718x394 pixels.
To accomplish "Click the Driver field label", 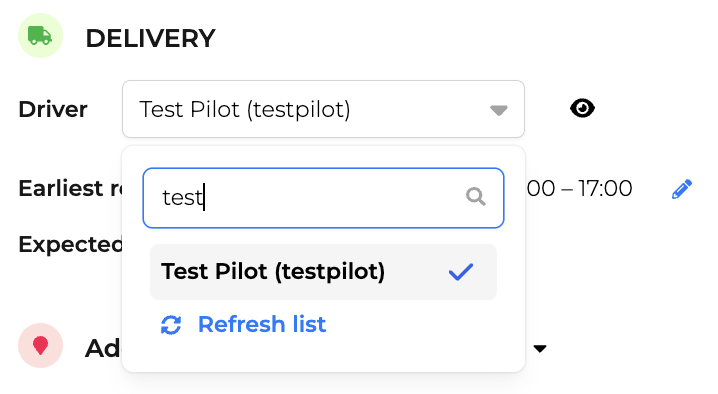I will tap(53, 109).
